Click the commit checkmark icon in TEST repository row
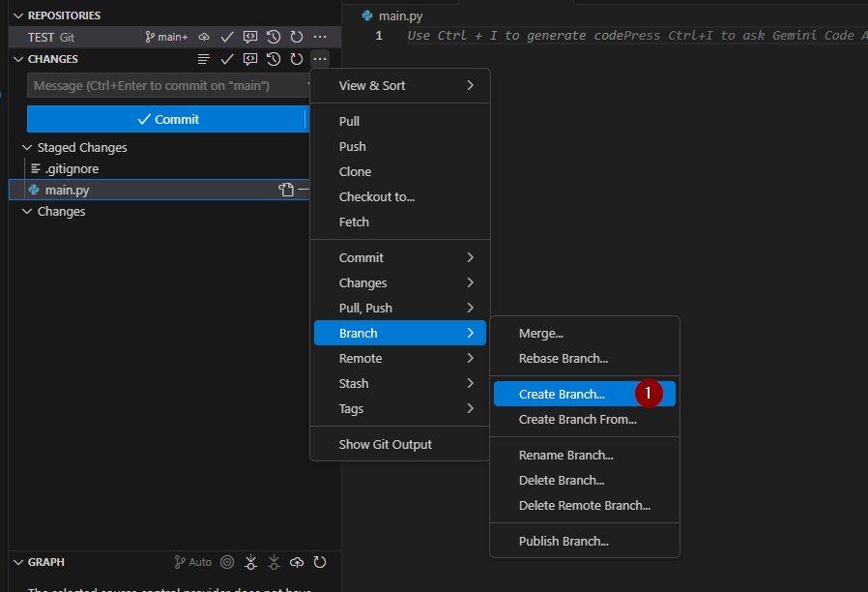 (227, 37)
